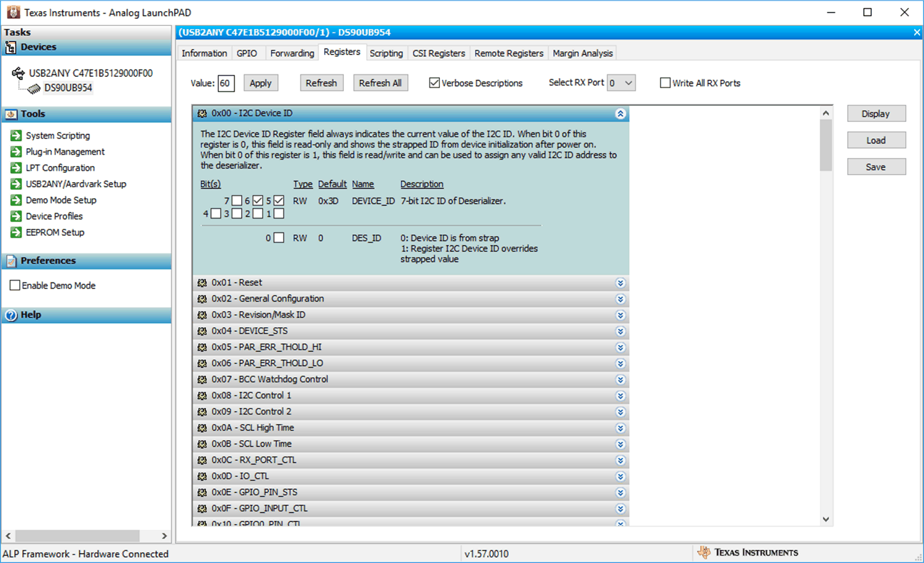
Task: Click register icon for 0x03 Revision/Mask ID
Action: click(x=202, y=315)
